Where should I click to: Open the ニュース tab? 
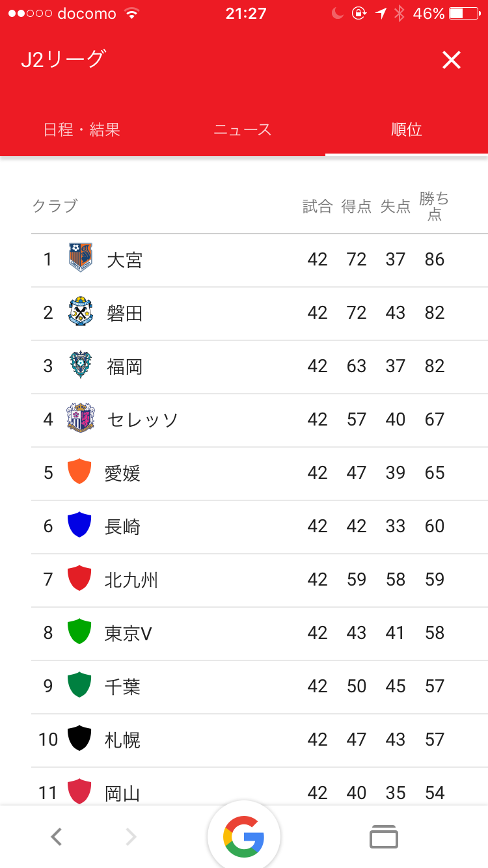pos(243,129)
